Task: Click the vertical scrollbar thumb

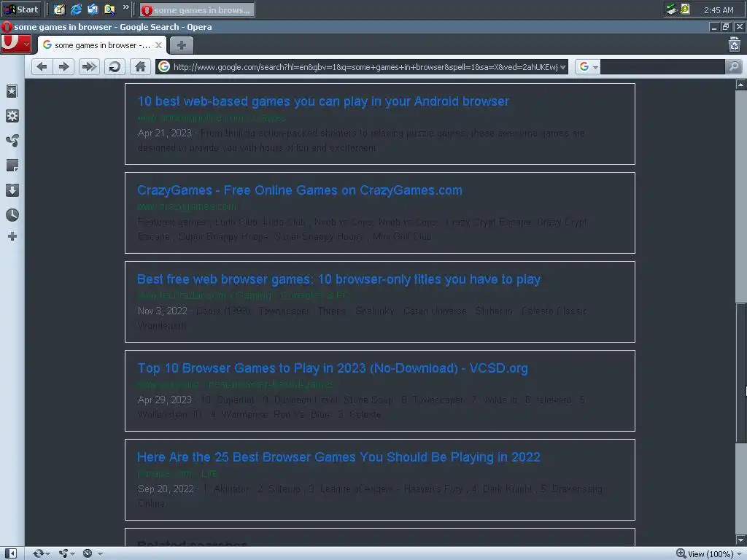Action: (x=741, y=373)
